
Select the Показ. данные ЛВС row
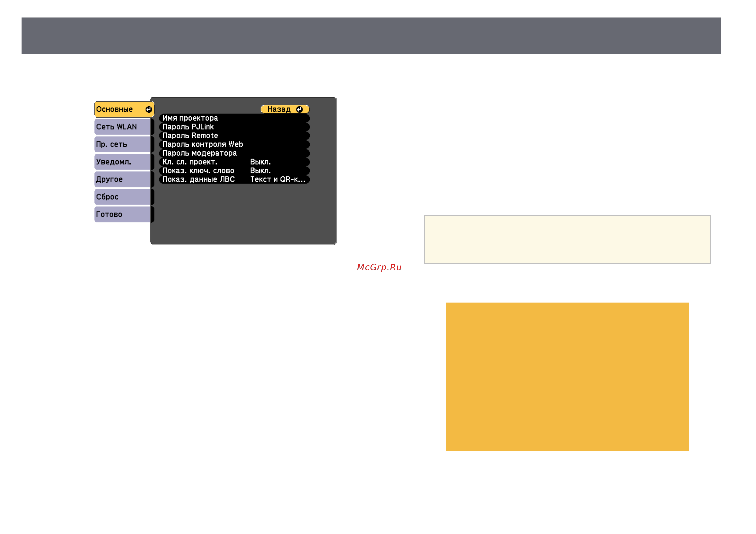[234, 179]
